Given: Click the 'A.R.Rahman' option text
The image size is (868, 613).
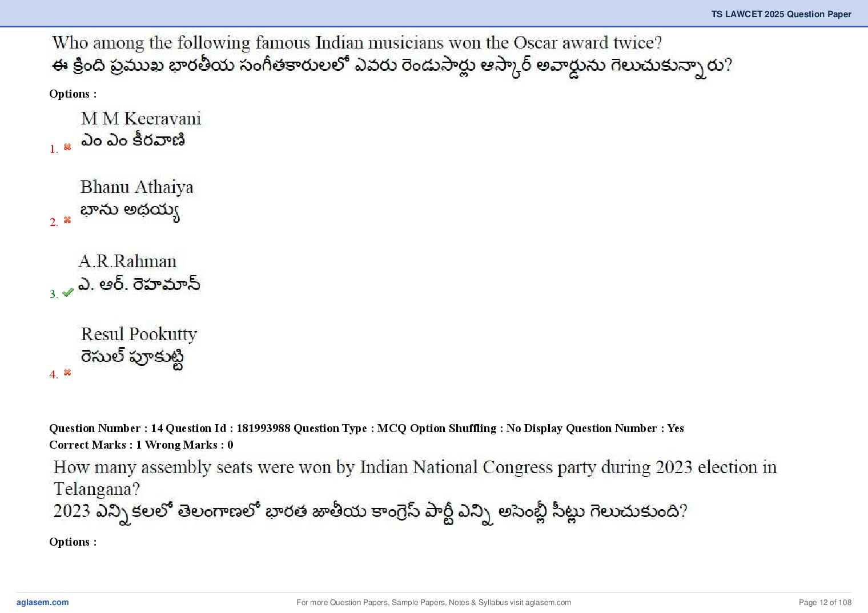Looking at the screenshot, I should [x=127, y=261].
